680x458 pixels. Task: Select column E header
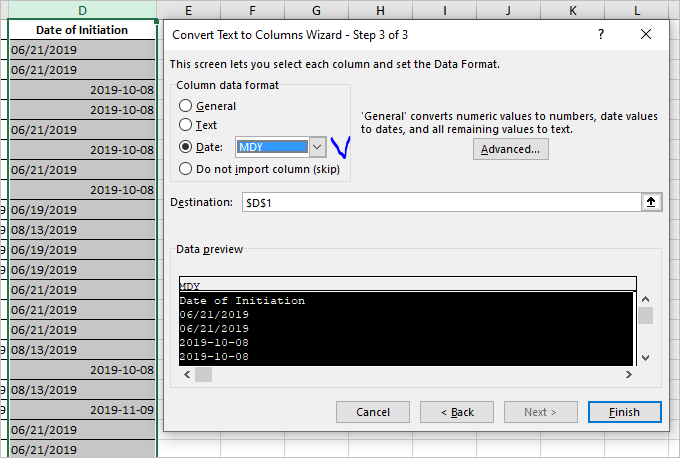pyautogui.click(x=188, y=10)
